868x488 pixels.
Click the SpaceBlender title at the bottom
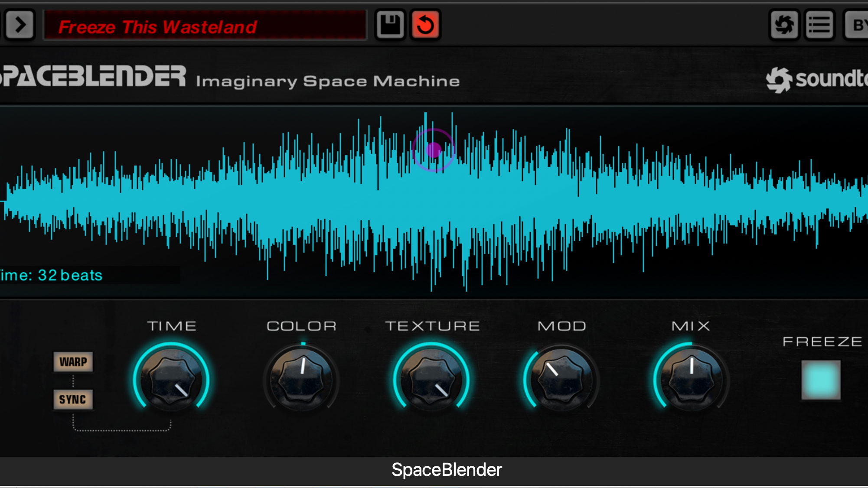point(447,470)
